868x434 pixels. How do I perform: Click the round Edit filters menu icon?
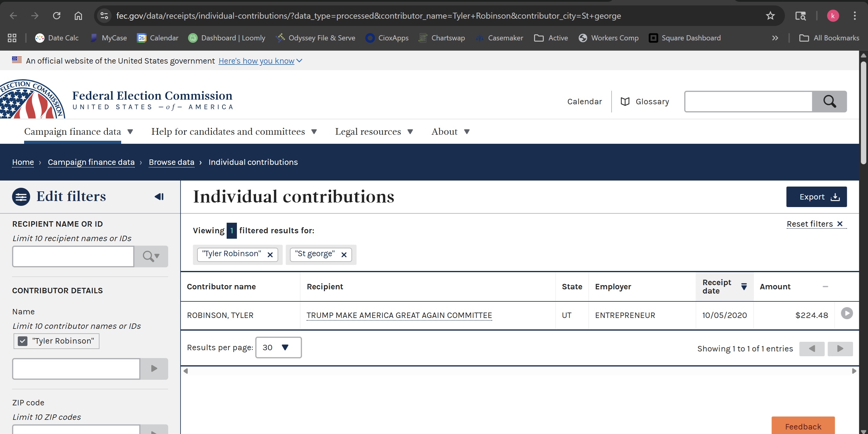click(x=21, y=197)
